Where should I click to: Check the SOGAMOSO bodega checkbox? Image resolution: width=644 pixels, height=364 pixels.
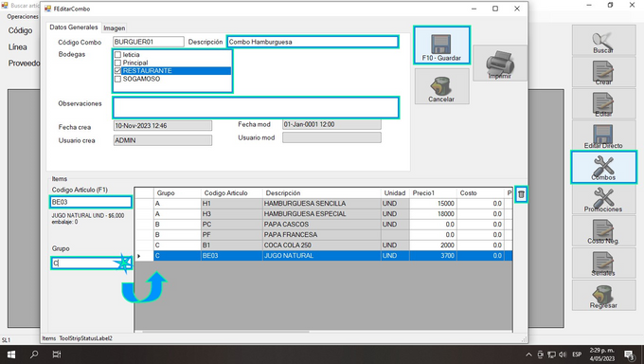pos(117,79)
